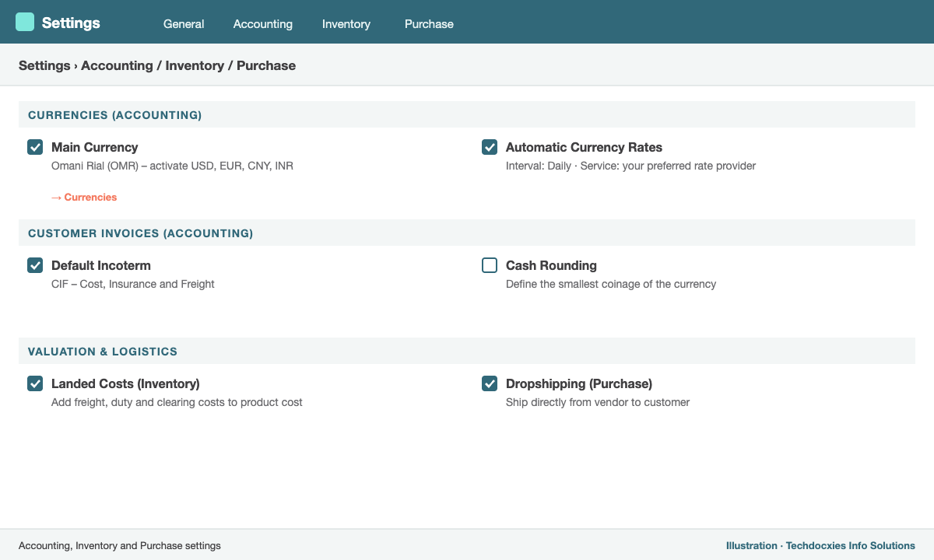Disable Automatic Currency Rates checkbox

(x=490, y=147)
